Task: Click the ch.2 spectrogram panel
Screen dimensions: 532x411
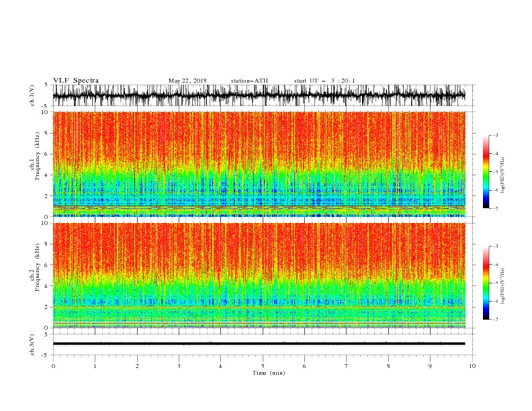Action: tap(259, 275)
